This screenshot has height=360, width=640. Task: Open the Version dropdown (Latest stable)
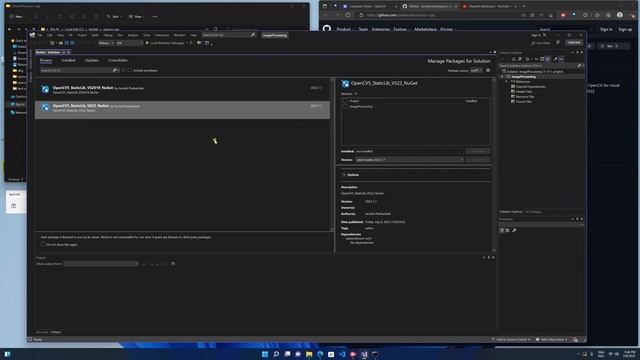pos(409,160)
